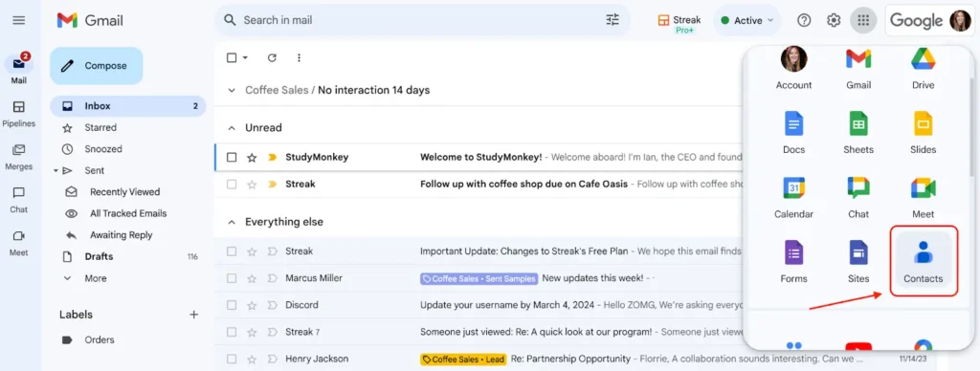Select the StudyMonkey email checkbox
This screenshot has width=980, height=371.
point(232,158)
